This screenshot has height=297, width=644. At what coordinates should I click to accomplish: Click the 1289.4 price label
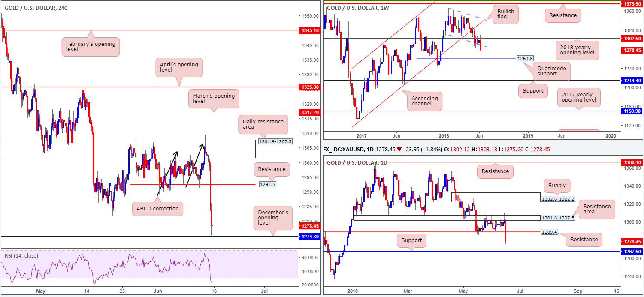(x=550, y=231)
